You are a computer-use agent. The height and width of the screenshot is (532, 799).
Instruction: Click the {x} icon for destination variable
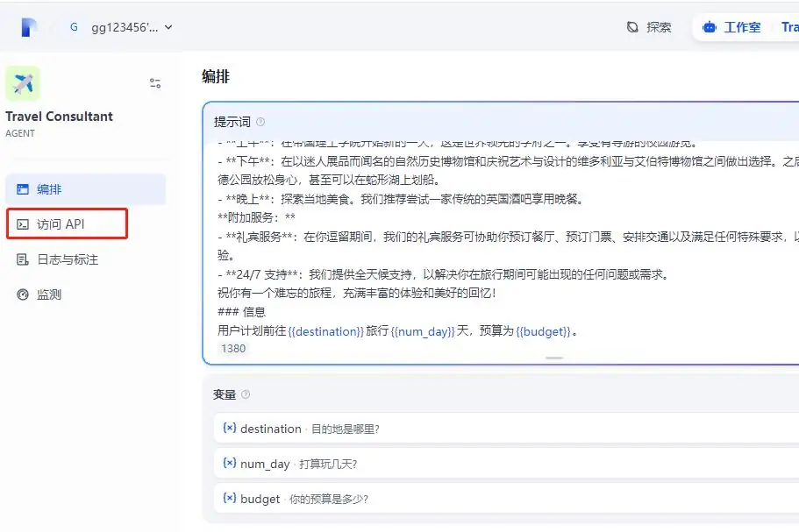pos(228,429)
